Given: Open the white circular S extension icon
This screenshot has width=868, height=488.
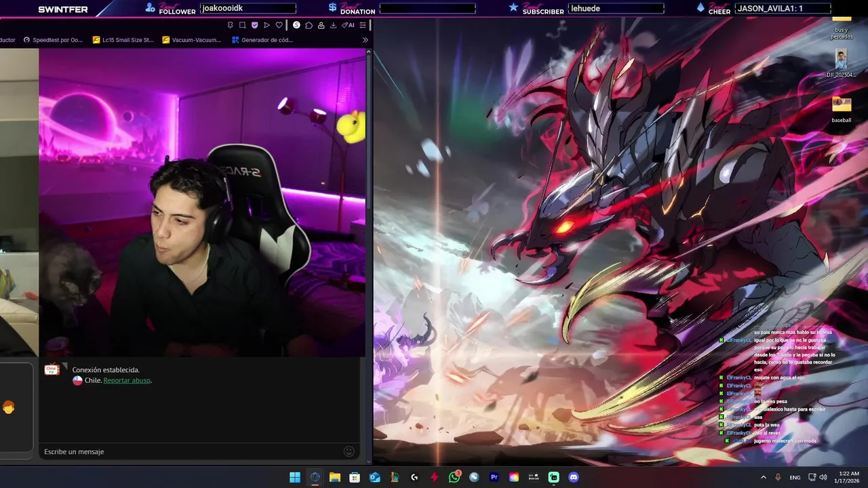Looking at the screenshot, I should (x=296, y=25).
